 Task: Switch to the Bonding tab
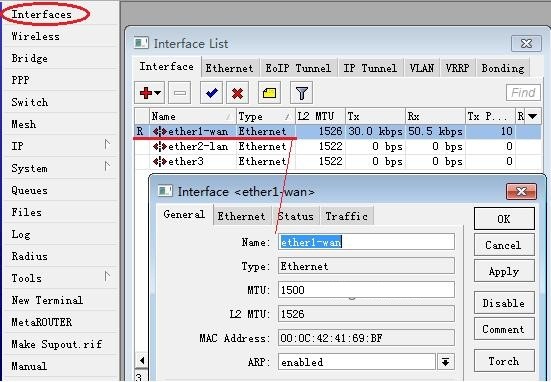(503, 68)
